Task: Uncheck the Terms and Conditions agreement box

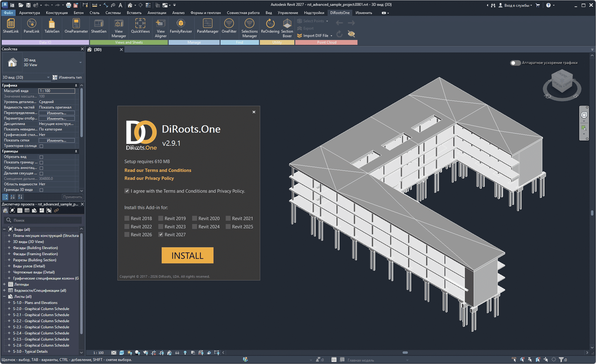Action: pyautogui.click(x=127, y=191)
